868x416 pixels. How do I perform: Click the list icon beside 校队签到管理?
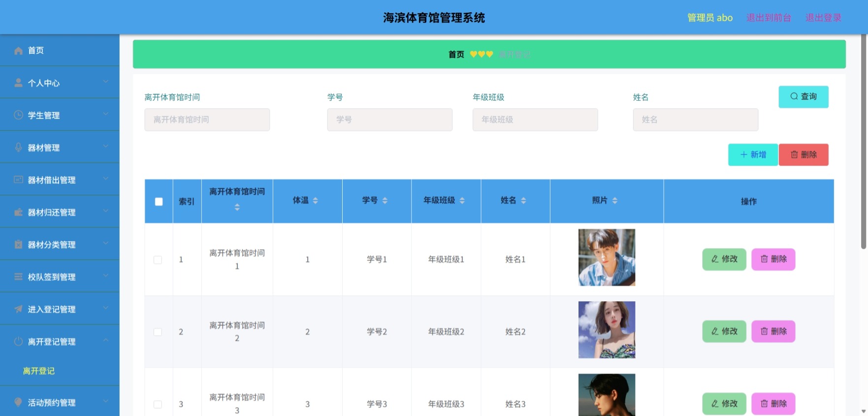18,277
